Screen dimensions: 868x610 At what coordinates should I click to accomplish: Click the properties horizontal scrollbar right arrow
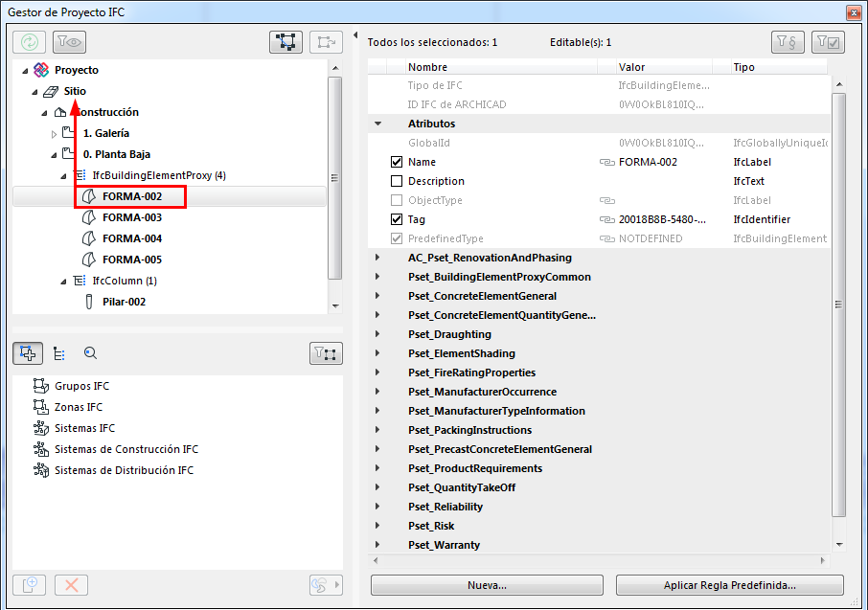click(823, 560)
